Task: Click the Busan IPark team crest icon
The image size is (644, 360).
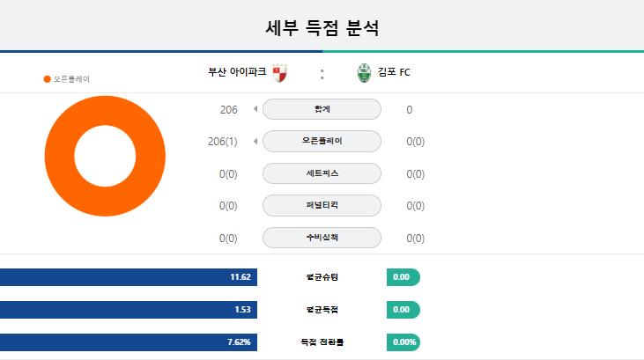Action: click(x=279, y=73)
